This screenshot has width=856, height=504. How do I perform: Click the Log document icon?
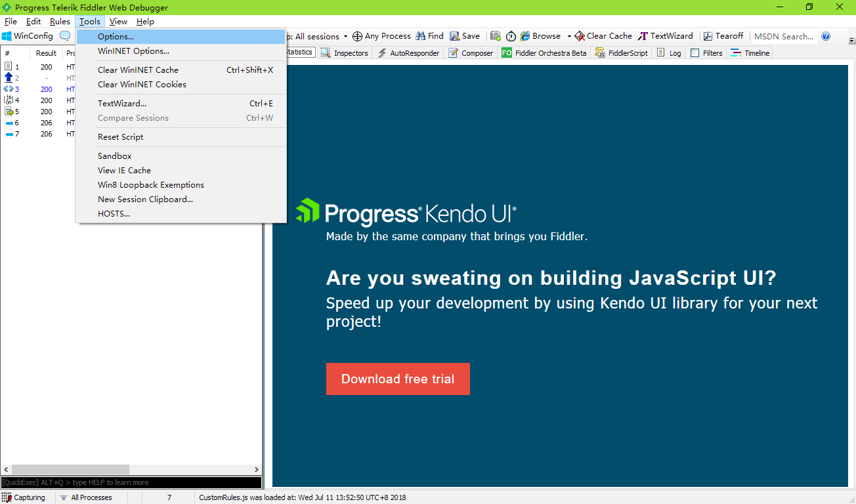coord(661,53)
